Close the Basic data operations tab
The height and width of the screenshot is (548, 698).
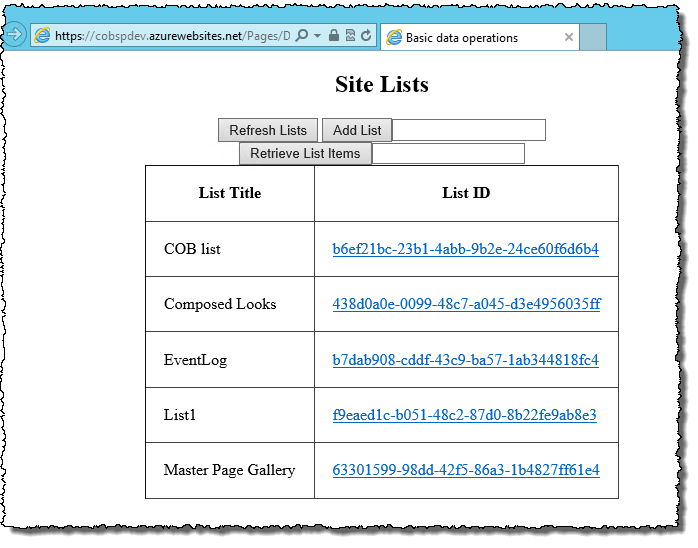click(568, 37)
